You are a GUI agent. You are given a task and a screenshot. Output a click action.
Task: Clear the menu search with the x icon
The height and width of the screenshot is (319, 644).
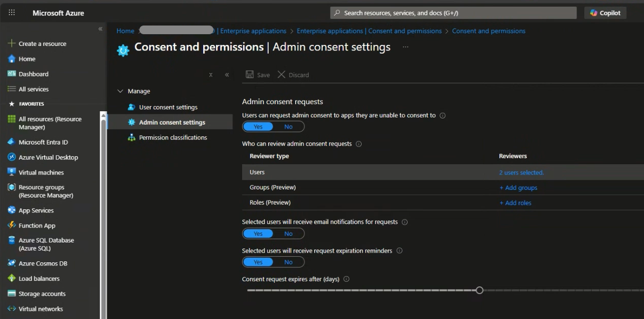click(x=210, y=75)
